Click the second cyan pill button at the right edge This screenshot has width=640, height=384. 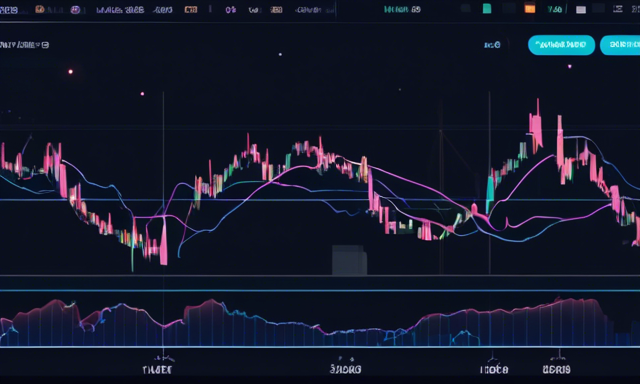point(620,45)
